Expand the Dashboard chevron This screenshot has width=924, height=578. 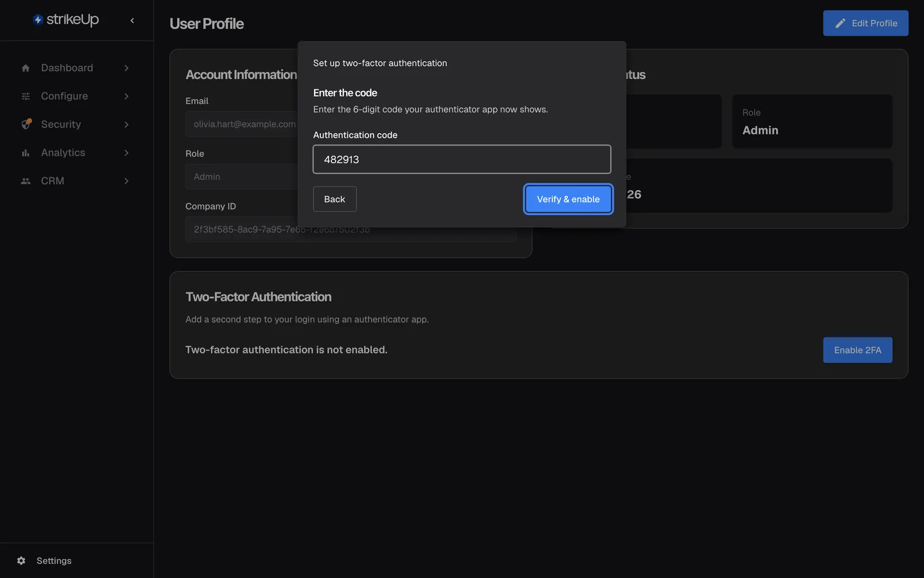pos(126,68)
